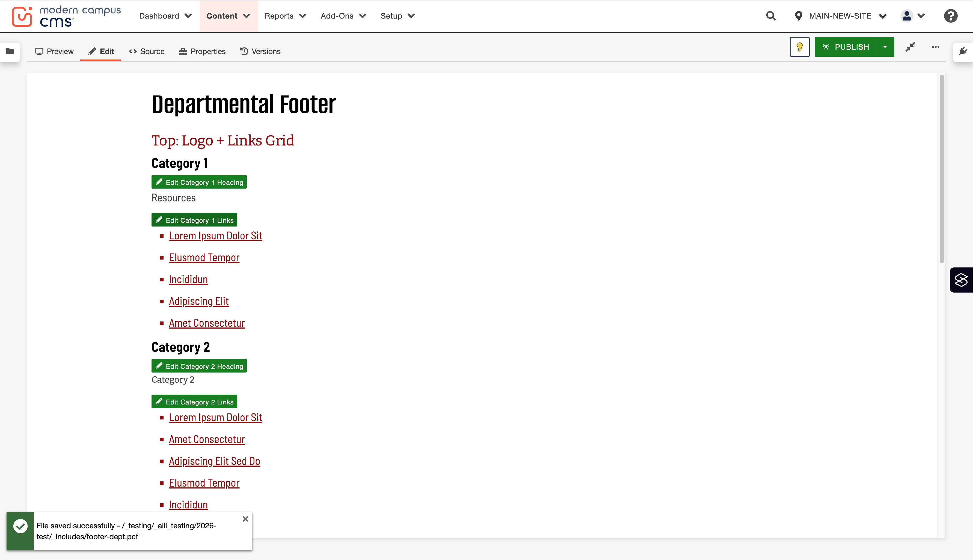Open the black floating widget icon

coord(961,280)
